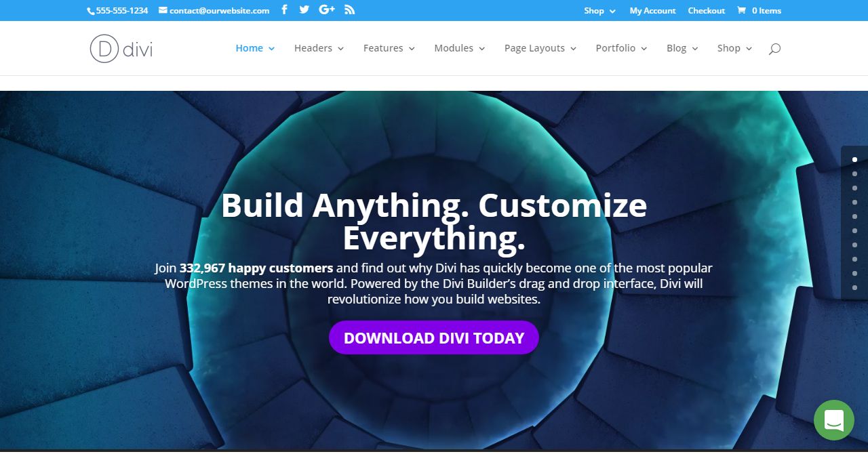
Task: Select the first side navigation dot
Action: click(854, 160)
